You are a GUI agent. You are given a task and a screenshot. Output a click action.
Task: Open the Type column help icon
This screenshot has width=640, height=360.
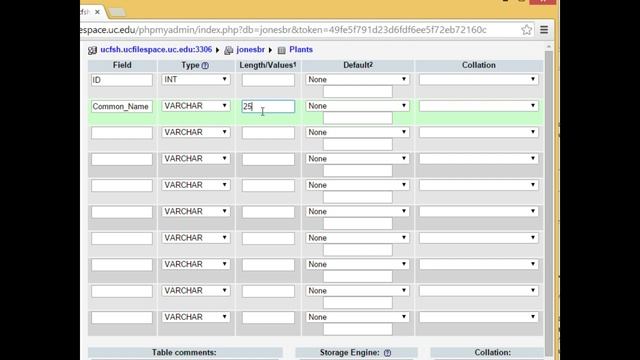pos(205,66)
